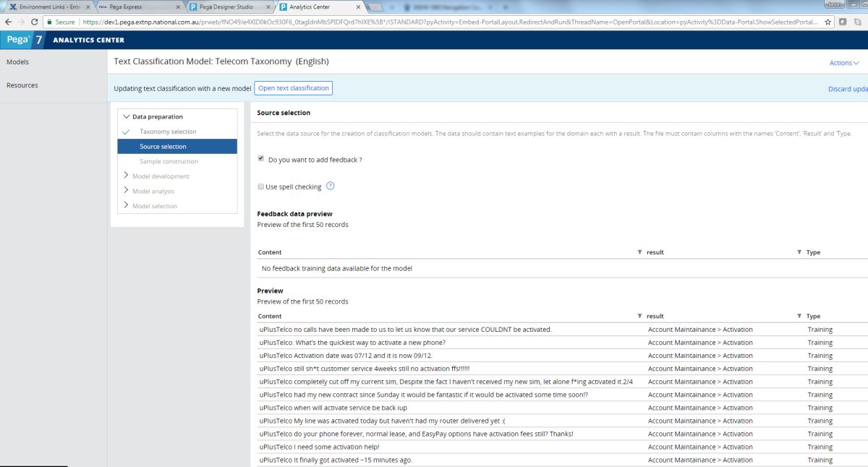Click Preview table Type column header
Viewport: 868px width, 467px height.
pos(813,316)
